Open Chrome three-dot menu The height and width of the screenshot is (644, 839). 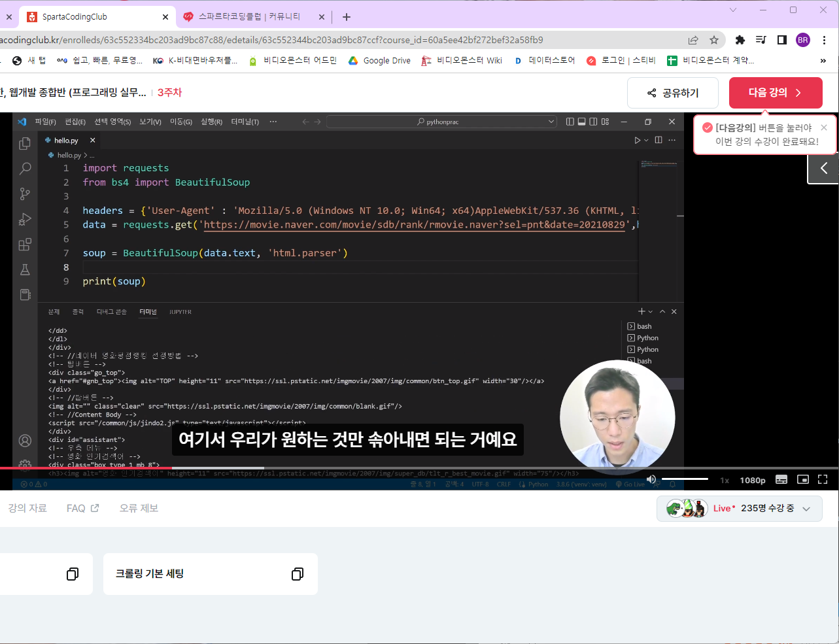[825, 40]
